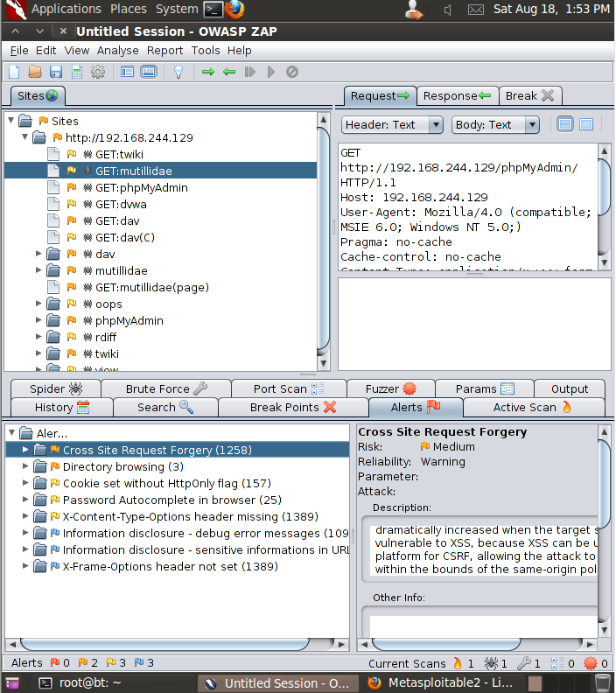Toggle the split header/body view button
Viewport: 616px width, 693px height.
565,124
